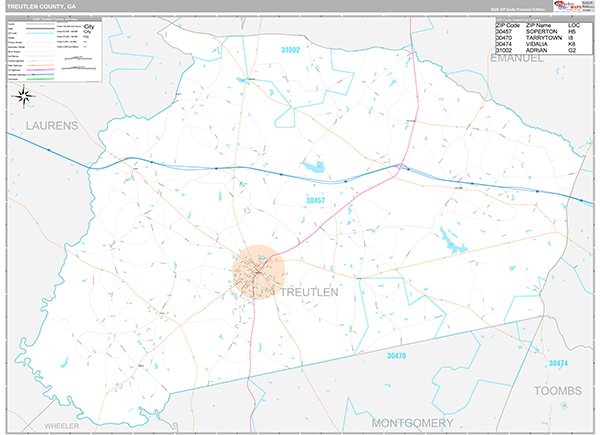This screenshot has height=435, width=600.
Task: Click the 31002 ZIP label on map
Action: pyautogui.click(x=290, y=50)
